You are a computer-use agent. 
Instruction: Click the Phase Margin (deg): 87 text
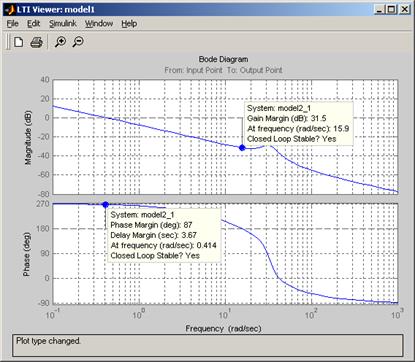[x=151, y=225]
